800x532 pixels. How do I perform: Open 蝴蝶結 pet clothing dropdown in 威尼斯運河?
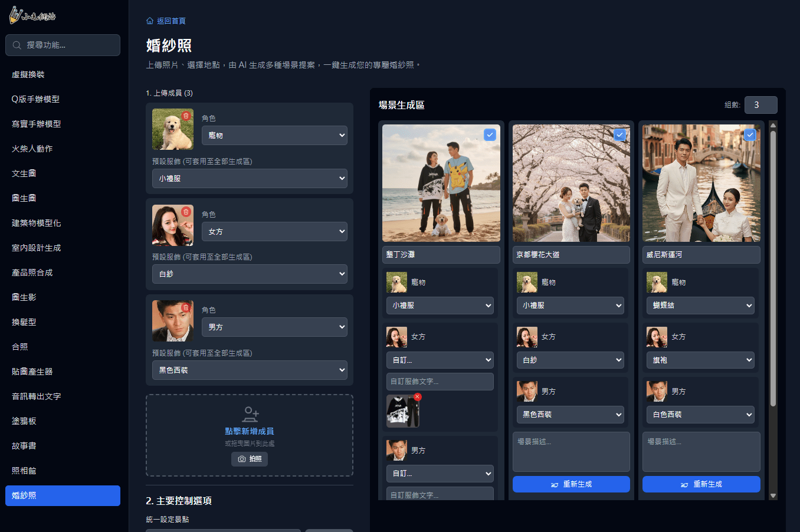click(700, 306)
